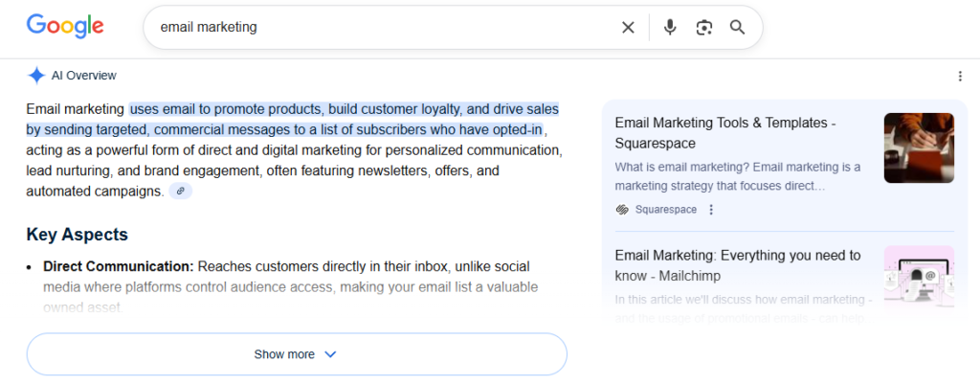Screen dimensions: 980x385
Task: Click the source link chip after the summary
Action: click(181, 192)
